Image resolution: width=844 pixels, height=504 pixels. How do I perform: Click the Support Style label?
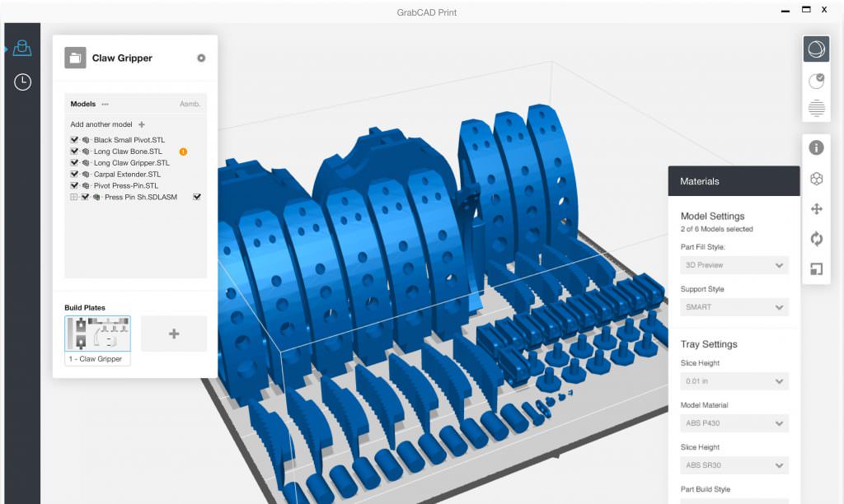pyautogui.click(x=702, y=289)
